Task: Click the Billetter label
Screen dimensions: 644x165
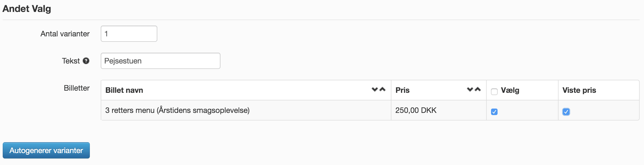Action: click(77, 88)
